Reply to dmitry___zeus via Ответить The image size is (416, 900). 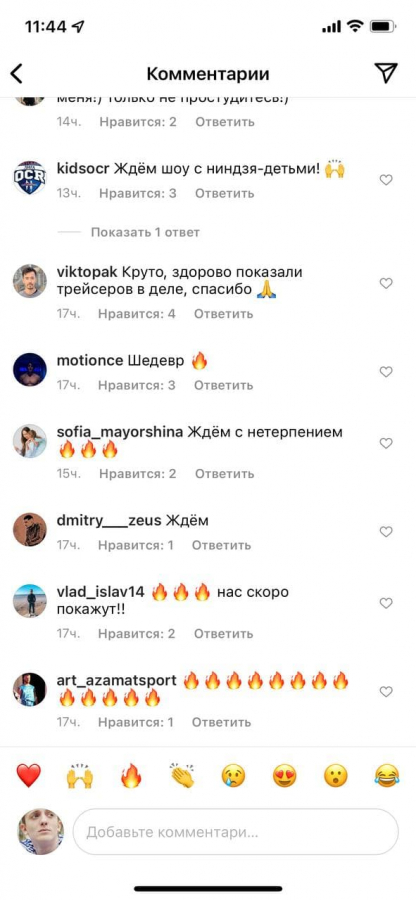point(221,545)
